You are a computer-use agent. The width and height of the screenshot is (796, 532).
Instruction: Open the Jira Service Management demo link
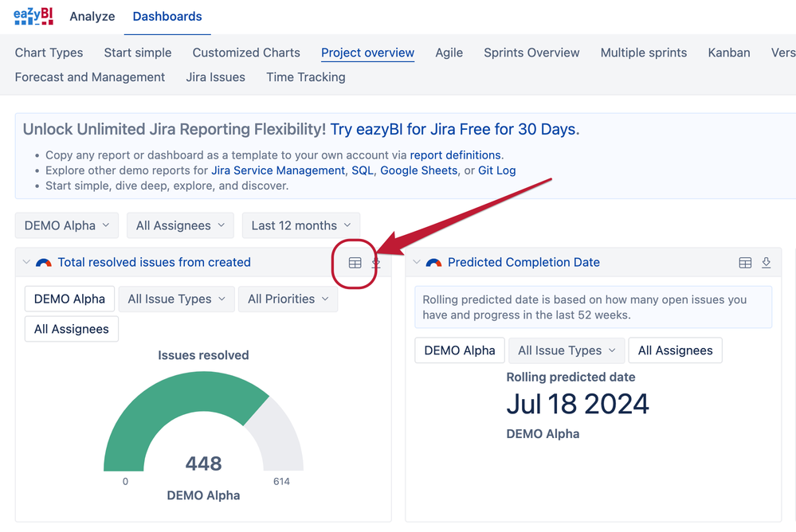(x=278, y=170)
